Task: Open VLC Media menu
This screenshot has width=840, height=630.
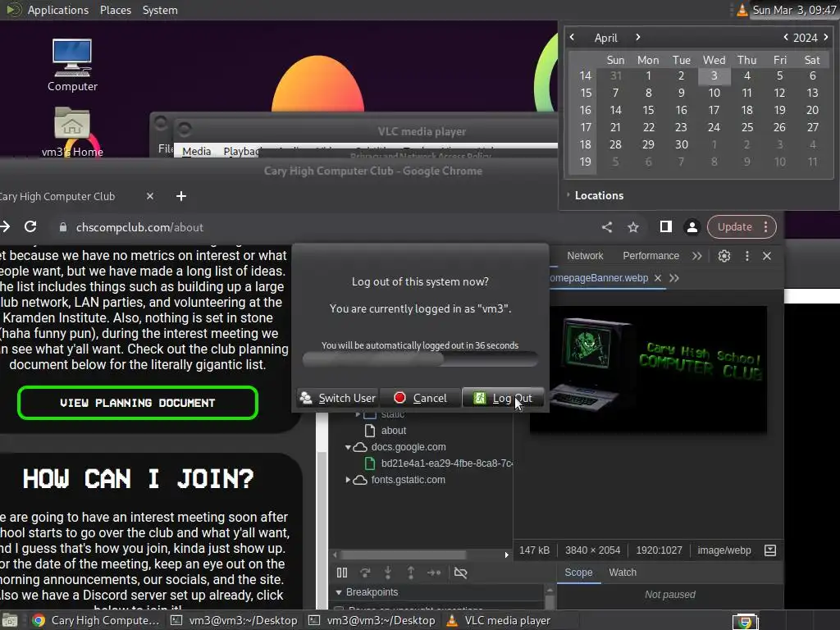Action: [x=196, y=151]
